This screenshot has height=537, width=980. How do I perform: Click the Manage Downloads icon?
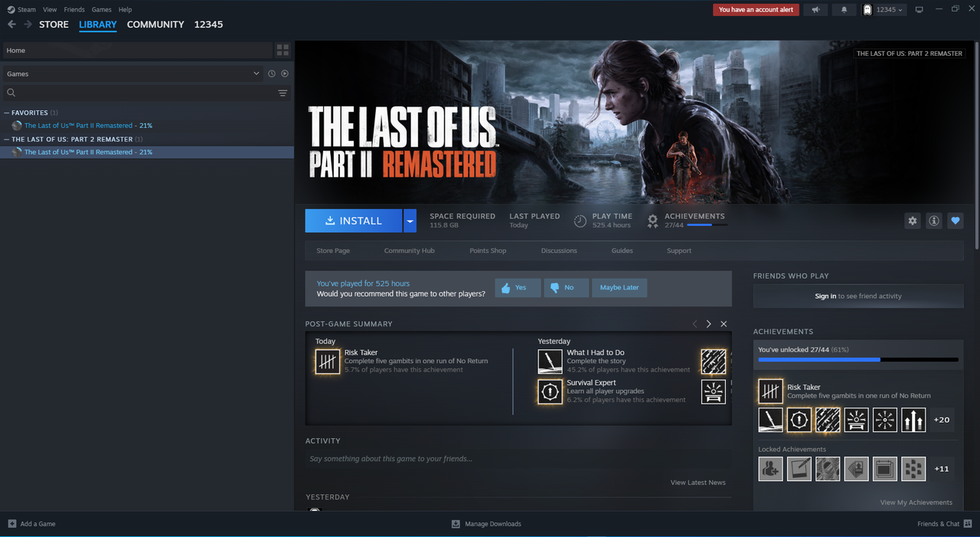(456, 524)
